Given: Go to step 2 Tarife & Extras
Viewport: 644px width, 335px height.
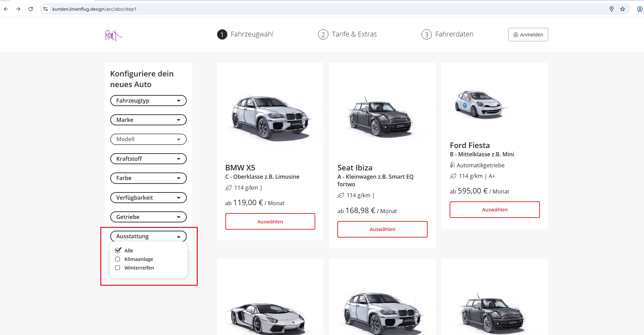Looking at the screenshot, I should tap(347, 34).
